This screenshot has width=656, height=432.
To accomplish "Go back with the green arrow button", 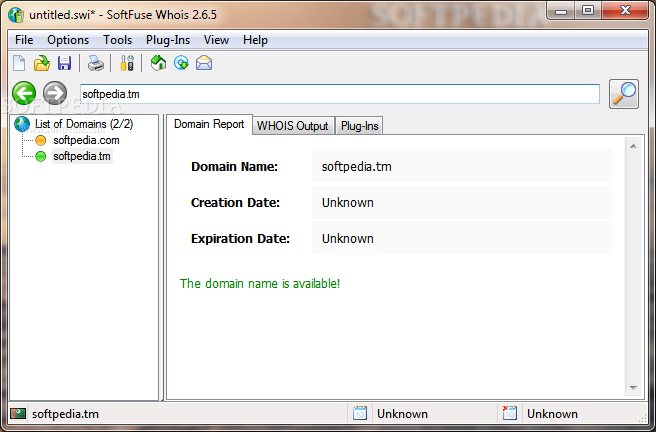I will 24,93.
